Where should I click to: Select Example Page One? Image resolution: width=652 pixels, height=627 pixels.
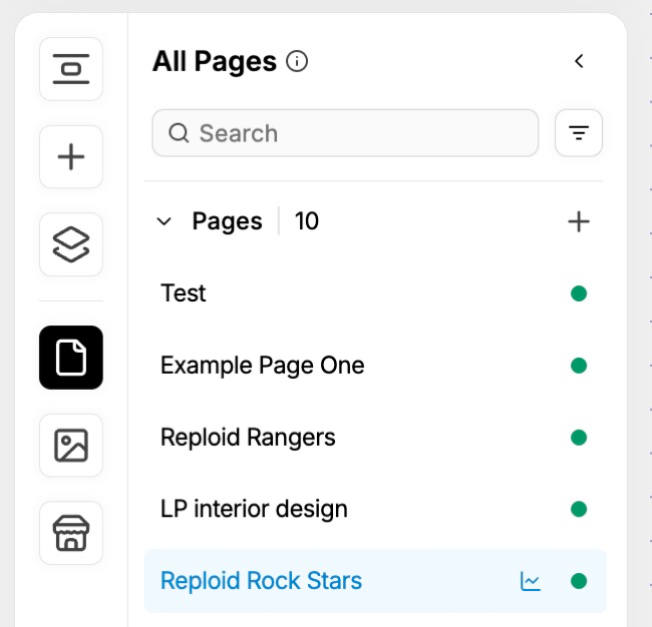pyautogui.click(x=262, y=365)
